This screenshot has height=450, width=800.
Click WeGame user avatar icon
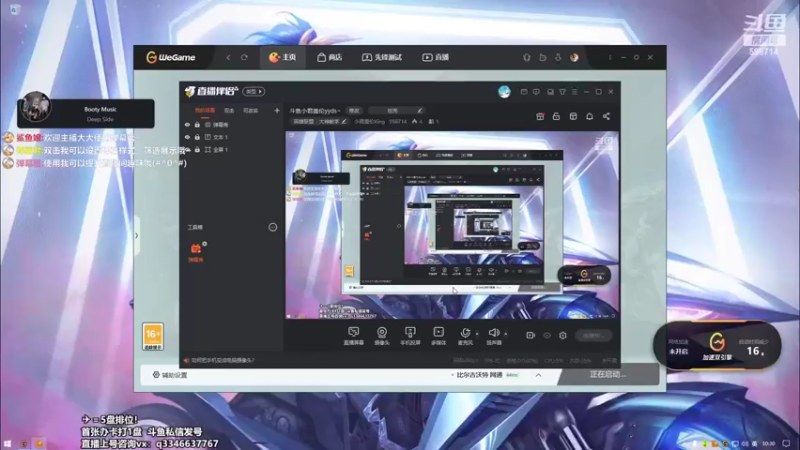[574, 58]
